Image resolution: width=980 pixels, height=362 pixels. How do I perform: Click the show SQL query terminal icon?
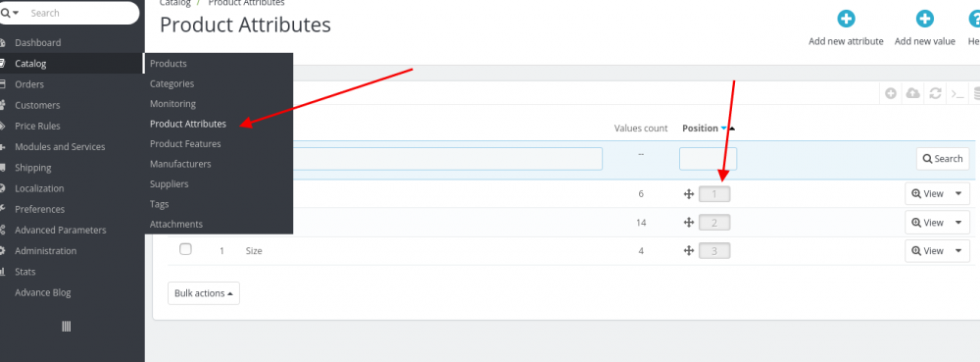pyautogui.click(x=956, y=94)
